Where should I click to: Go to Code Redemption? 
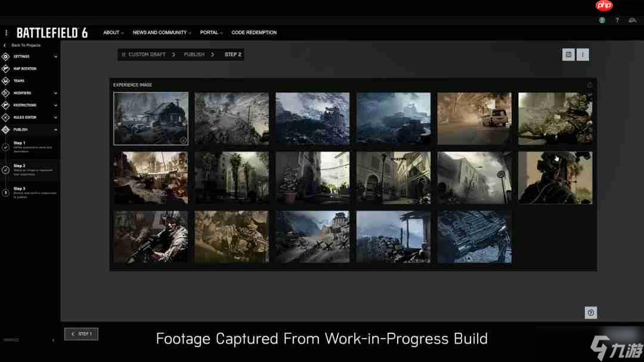pos(254,32)
